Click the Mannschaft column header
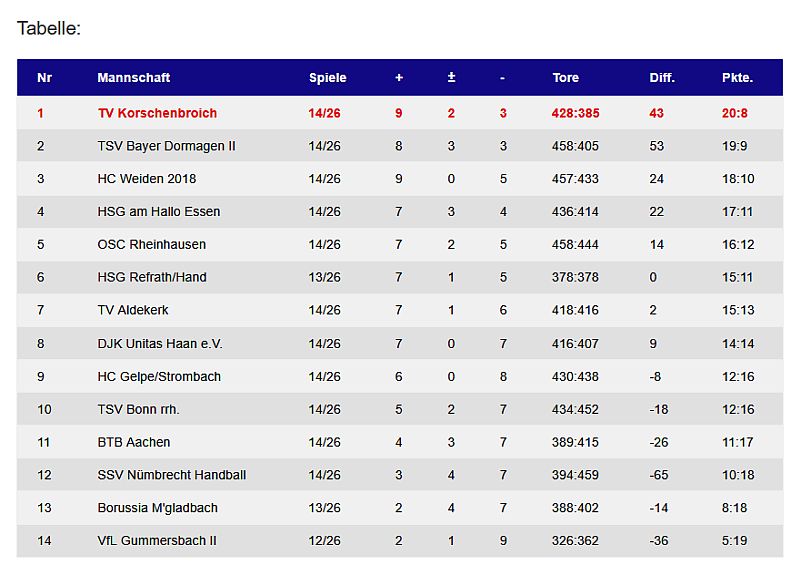The height and width of the screenshot is (575, 800). click(134, 78)
